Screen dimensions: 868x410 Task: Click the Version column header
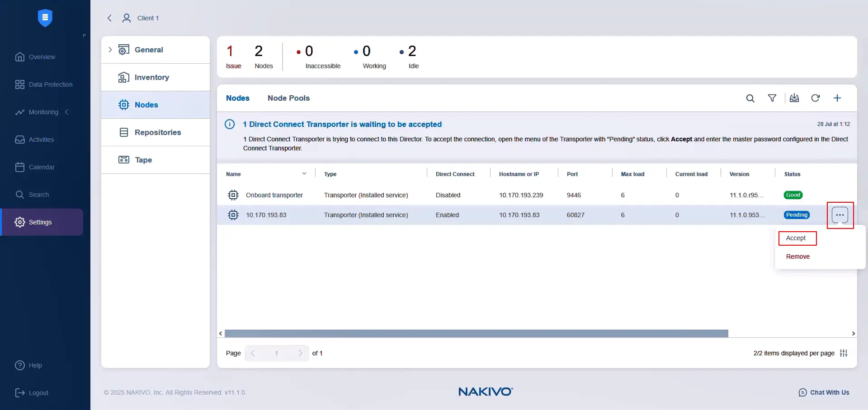(739, 174)
